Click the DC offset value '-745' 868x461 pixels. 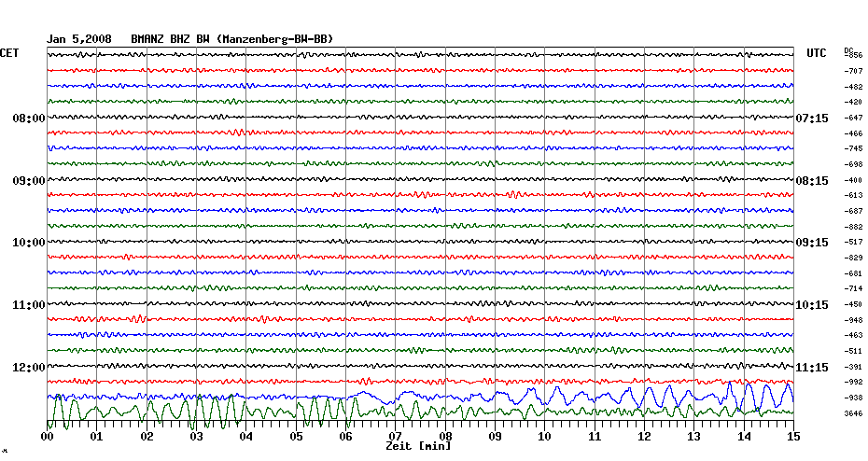(x=854, y=149)
